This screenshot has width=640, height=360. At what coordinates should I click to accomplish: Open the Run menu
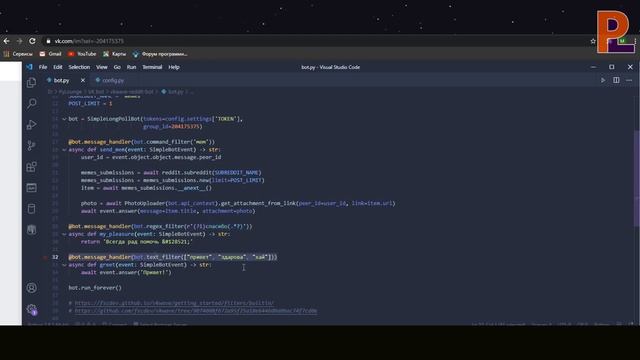[x=131, y=67]
